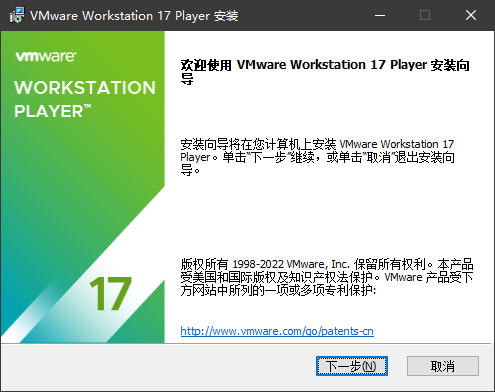Click the title bar text VMware Workstation 17 Player 安装
The width and height of the screenshot is (495, 392).
pos(134,16)
